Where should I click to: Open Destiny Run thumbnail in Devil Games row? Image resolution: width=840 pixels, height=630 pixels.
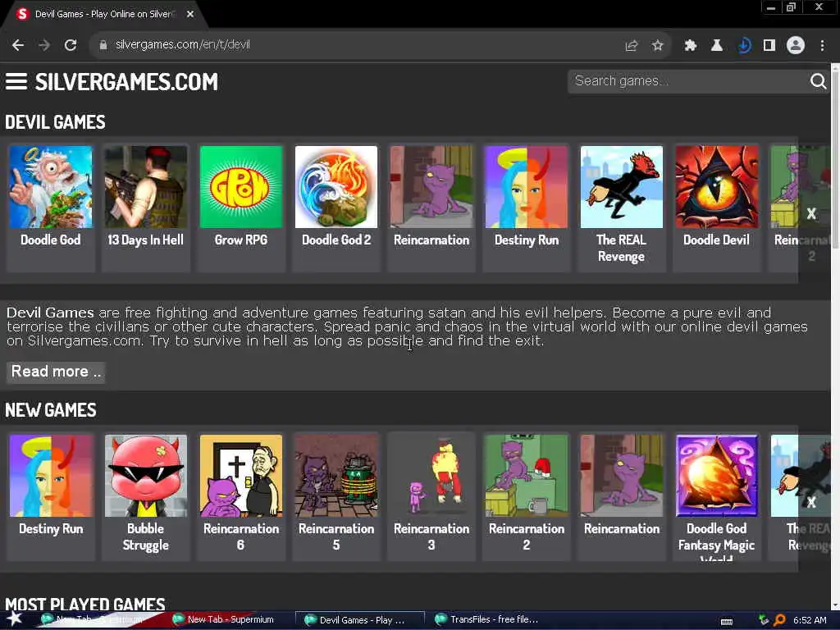pyautogui.click(x=527, y=187)
